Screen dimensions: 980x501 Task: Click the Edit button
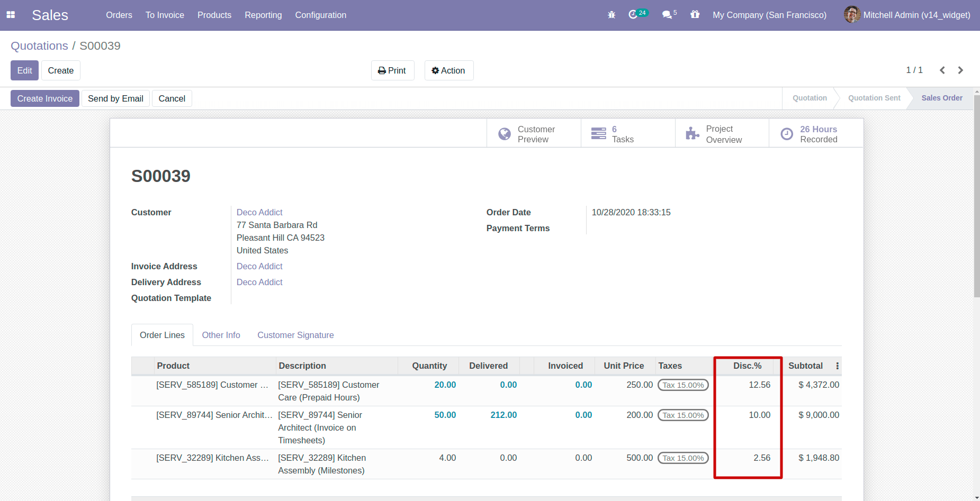(x=24, y=70)
